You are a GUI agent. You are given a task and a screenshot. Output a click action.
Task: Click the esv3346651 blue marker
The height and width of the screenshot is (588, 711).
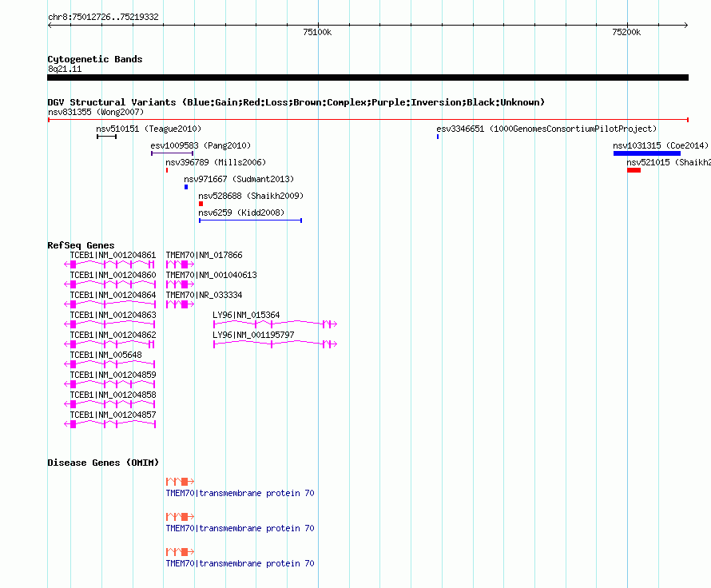pyautogui.click(x=438, y=137)
